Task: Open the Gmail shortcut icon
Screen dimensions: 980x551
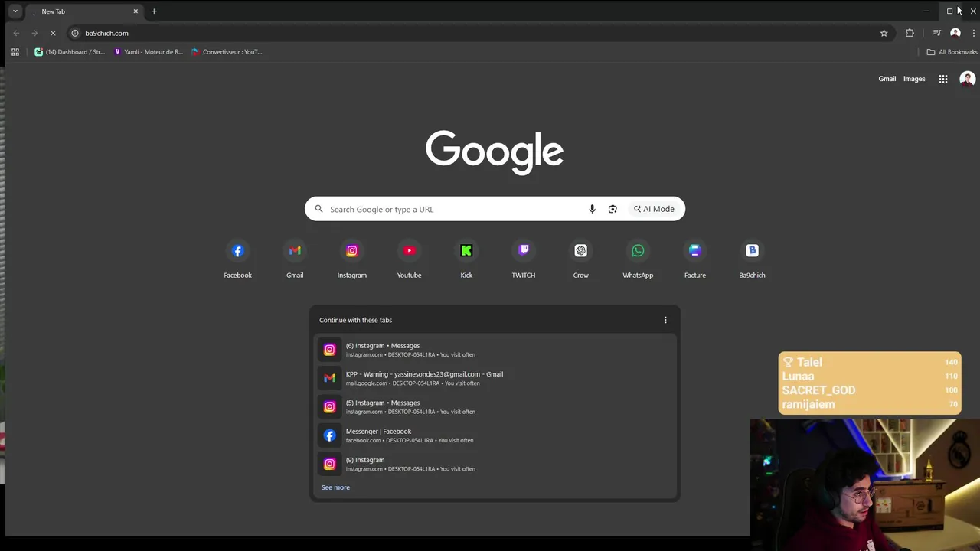Action: point(295,251)
